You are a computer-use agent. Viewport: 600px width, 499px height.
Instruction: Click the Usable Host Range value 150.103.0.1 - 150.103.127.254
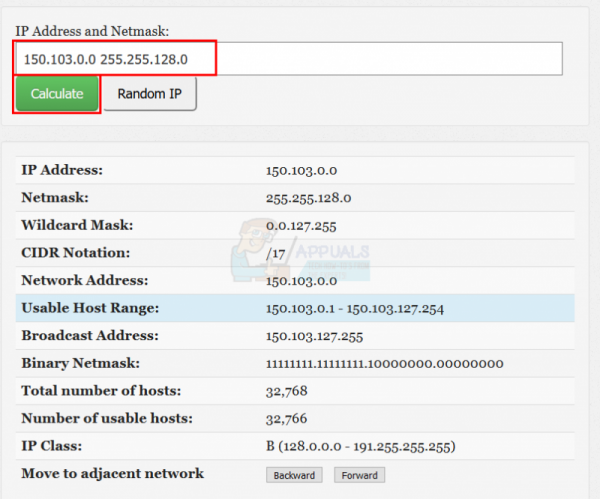(355, 309)
